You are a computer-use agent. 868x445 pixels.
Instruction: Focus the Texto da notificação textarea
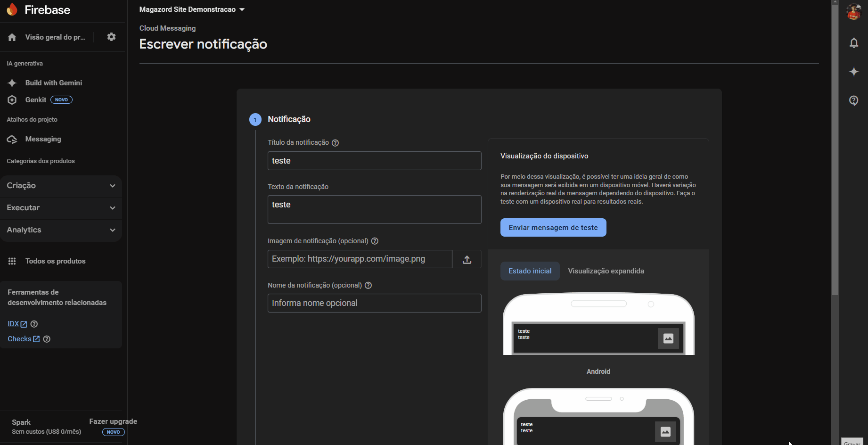[375, 210]
